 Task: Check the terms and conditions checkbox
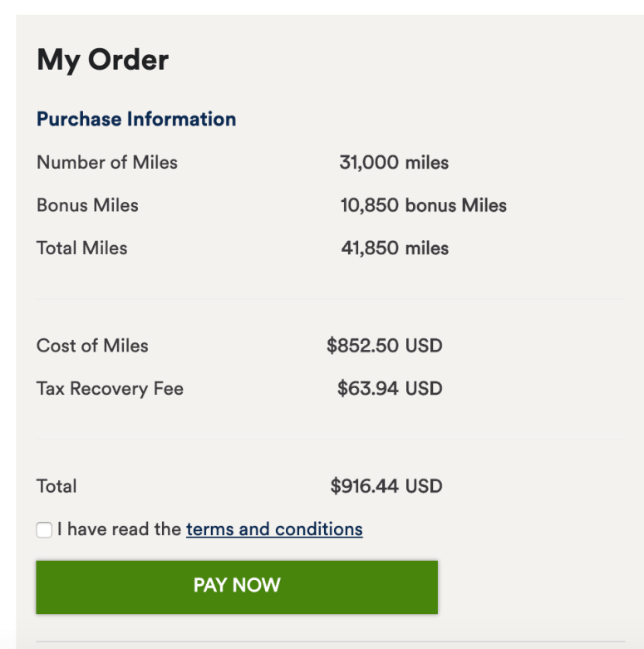click(x=44, y=529)
